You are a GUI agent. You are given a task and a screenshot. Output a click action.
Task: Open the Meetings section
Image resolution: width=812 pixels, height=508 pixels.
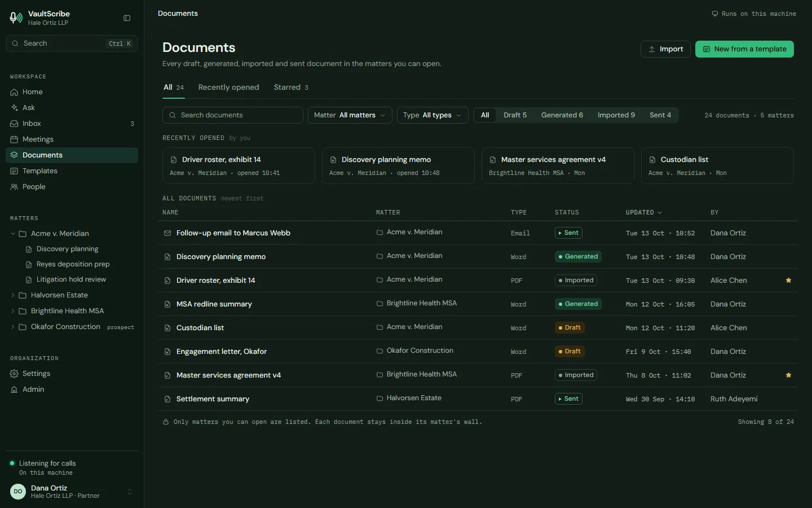pos(72,139)
